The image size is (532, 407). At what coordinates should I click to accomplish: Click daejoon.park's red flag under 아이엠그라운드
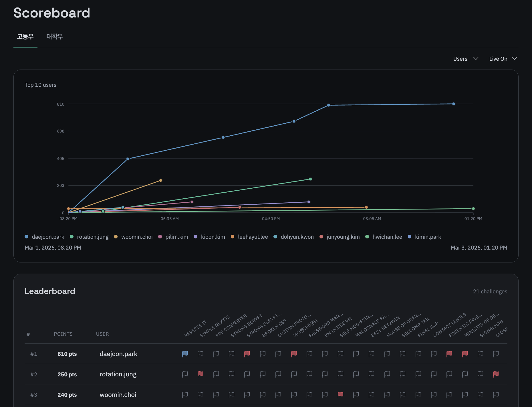click(x=293, y=354)
